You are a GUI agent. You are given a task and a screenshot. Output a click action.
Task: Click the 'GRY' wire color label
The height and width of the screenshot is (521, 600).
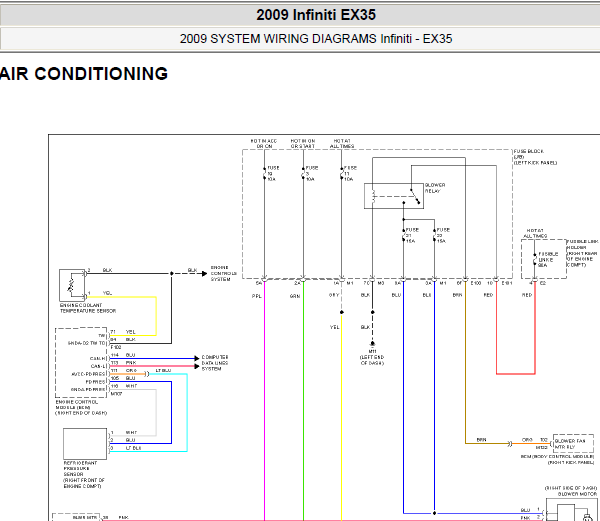(x=334, y=295)
